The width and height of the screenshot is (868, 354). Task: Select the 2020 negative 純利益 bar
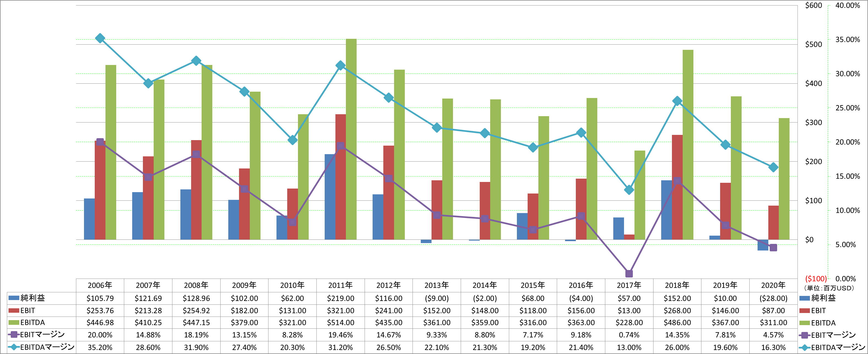pos(763,245)
